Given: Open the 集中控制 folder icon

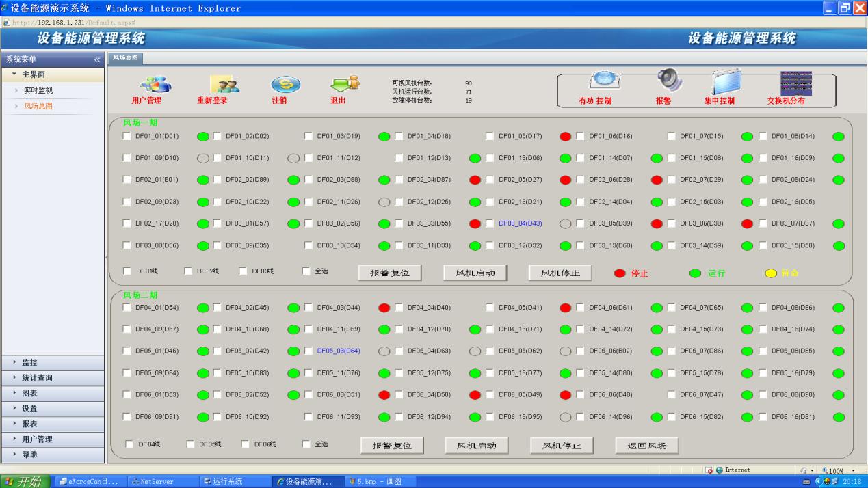Looking at the screenshot, I should (726, 81).
